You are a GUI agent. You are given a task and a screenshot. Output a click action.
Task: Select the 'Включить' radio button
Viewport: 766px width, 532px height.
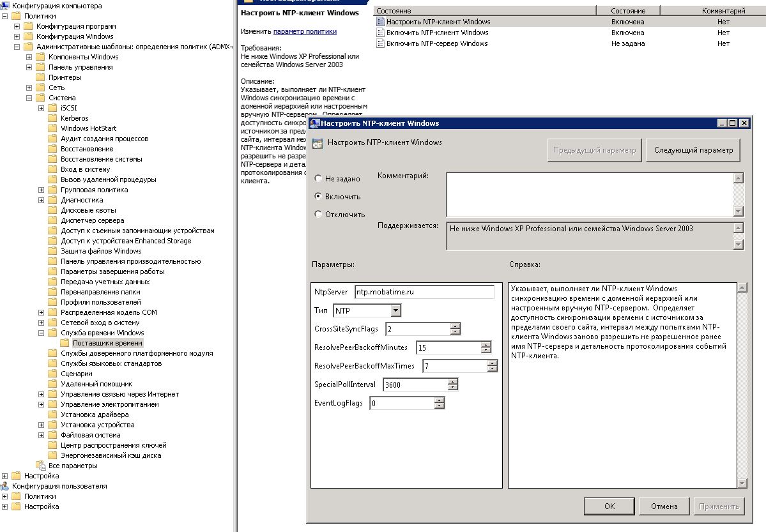(x=318, y=196)
